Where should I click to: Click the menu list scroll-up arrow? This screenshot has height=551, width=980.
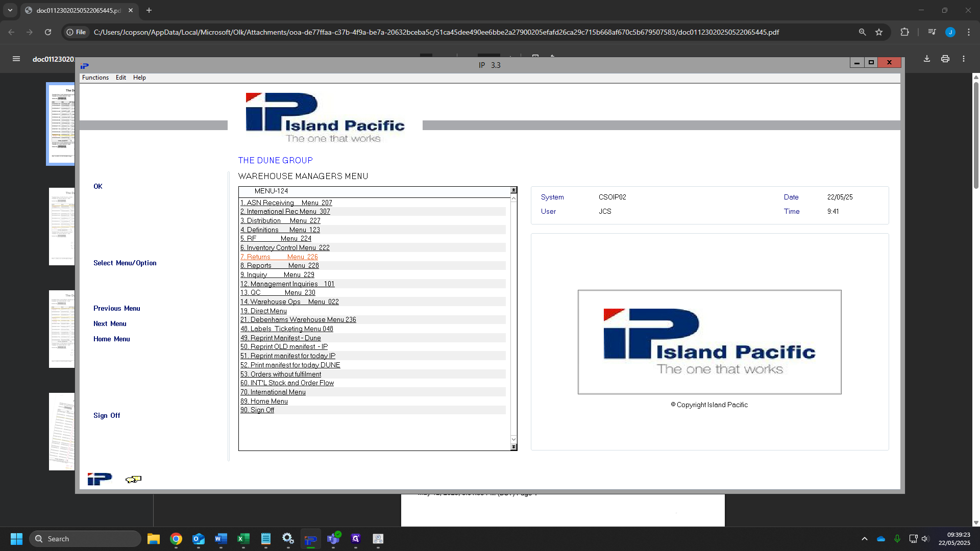tap(513, 198)
